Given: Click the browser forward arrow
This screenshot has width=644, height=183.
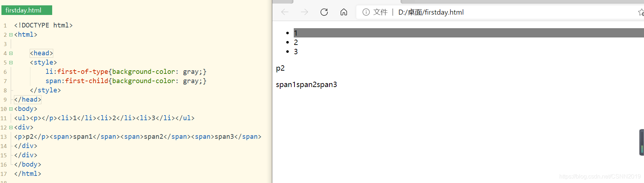Looking at the screenshot, I should pyautogui.click(x=304, y=12).
